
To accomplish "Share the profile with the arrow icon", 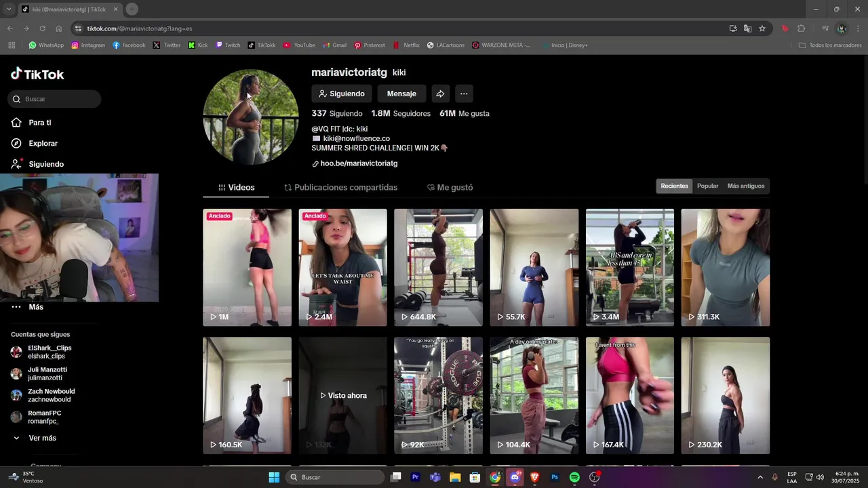I will point(440,94).
